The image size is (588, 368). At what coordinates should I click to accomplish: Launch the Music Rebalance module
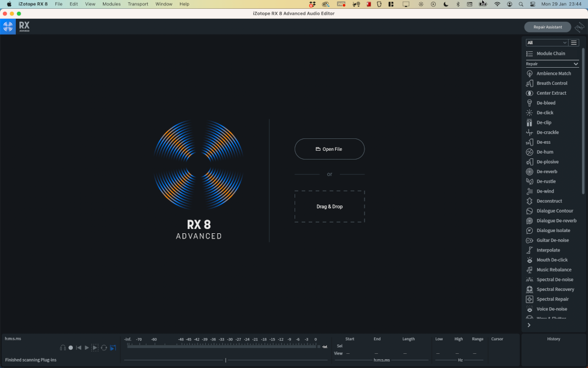click(x=553, y=270)
